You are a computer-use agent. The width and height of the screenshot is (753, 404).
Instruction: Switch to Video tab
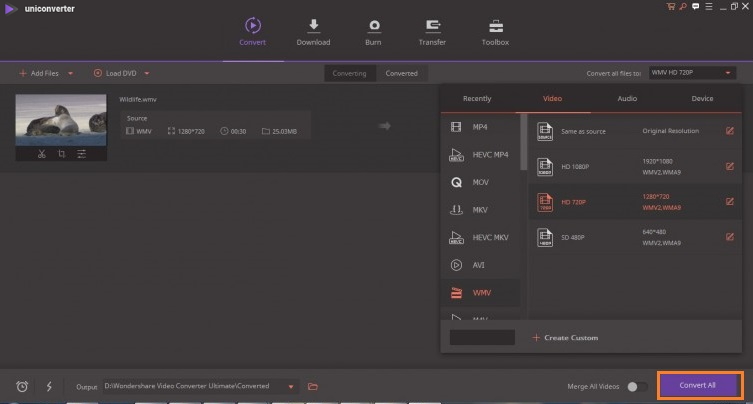point(552,98)
